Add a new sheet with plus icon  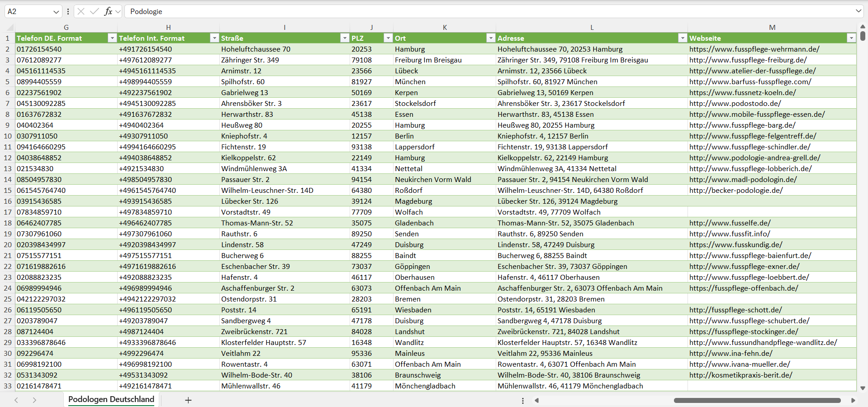188,400
